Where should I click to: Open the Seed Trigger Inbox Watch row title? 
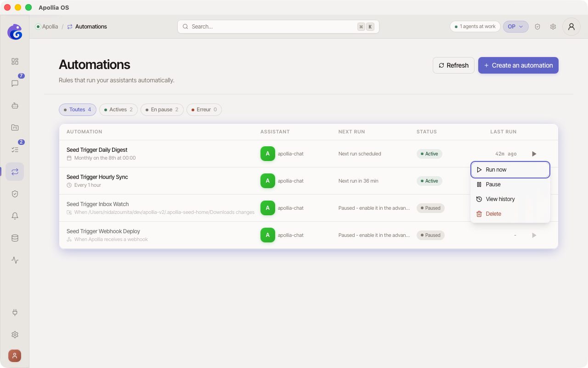tap(98, 204)
